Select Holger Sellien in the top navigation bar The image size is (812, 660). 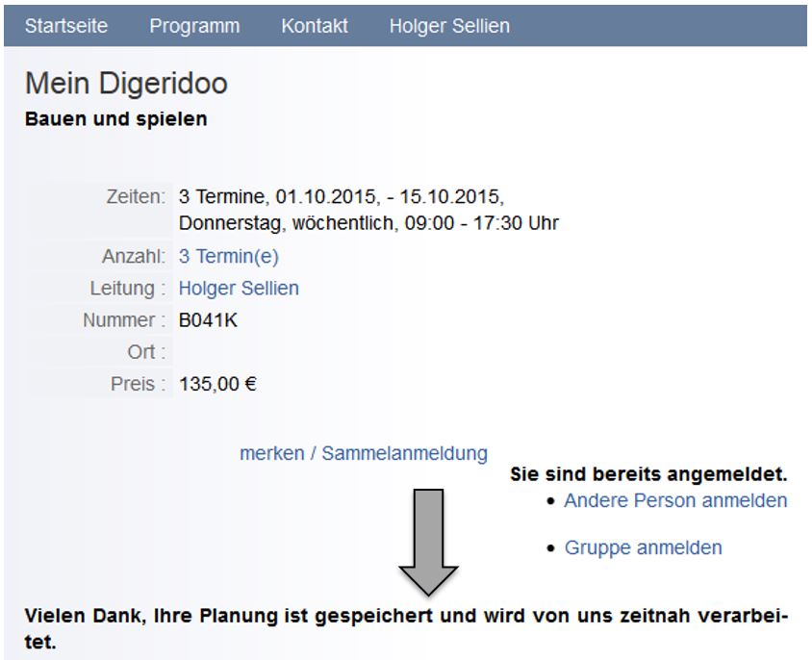[x=449, y=26]
